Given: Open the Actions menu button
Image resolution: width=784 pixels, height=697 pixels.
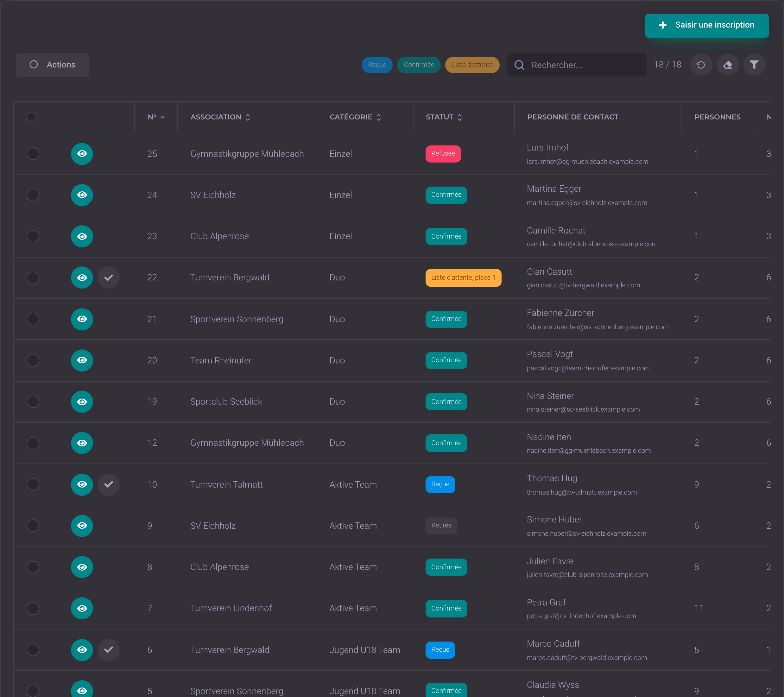Looking at the screenshot, I should (53, 65).
